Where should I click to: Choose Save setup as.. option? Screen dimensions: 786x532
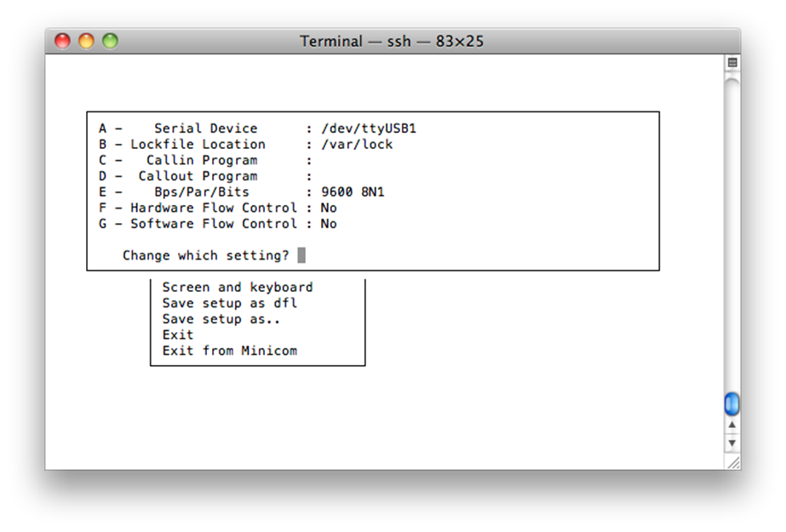coord(221,319)
